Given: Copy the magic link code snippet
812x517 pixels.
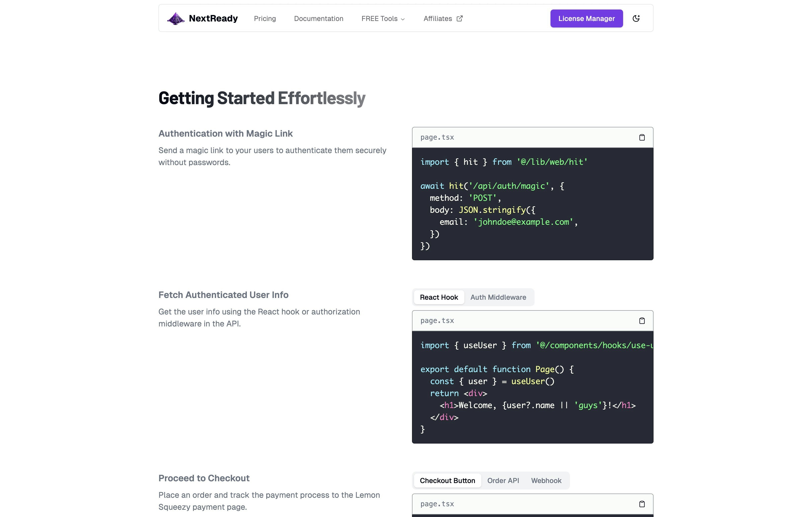Looking at the screenshot, I should [642, 137].
